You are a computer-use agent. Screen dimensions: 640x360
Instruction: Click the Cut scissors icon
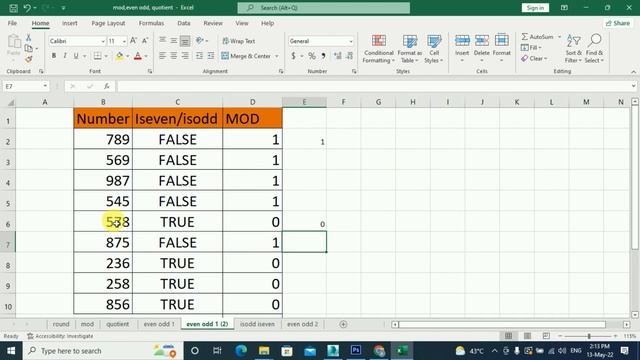tap(29, 38)
